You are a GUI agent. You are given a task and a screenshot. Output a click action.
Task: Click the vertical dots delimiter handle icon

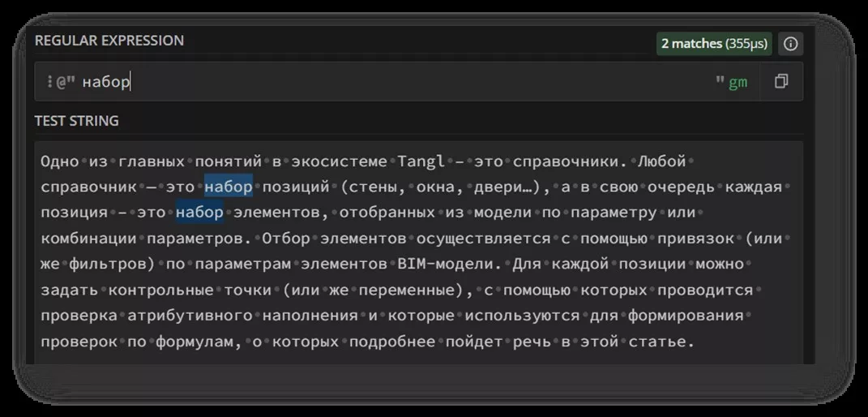[x=49, y=82]
